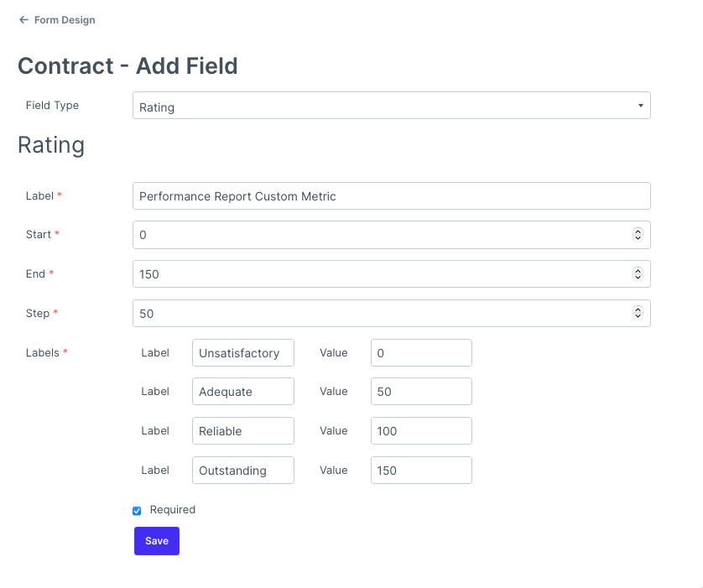Click the Value field next to Unsatisfactory
703x588 pixels.
point(421,352)
